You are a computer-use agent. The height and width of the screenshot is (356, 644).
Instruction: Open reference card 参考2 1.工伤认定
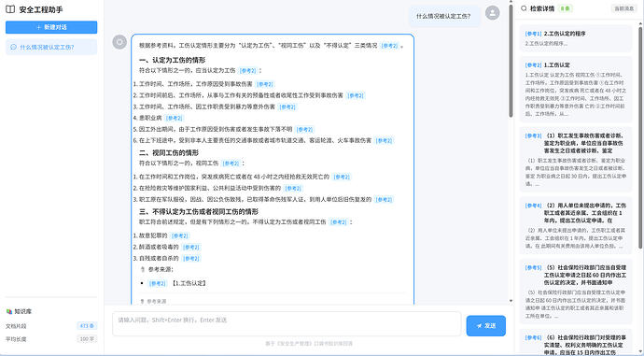[x=576, y=89]
